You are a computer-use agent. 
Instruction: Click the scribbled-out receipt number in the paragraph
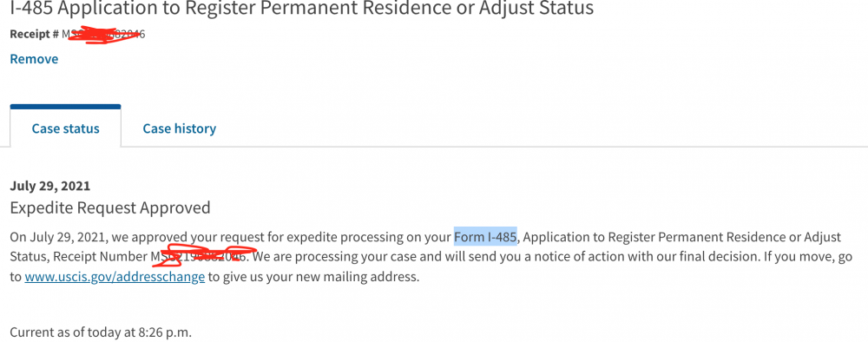pyautogui.click(x=202, y=256)
